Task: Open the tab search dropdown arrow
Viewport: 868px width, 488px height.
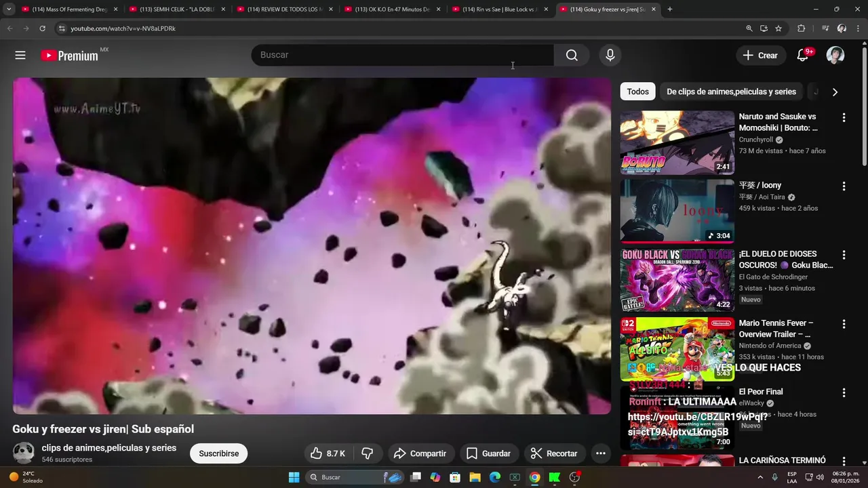Action: point(8,9)
